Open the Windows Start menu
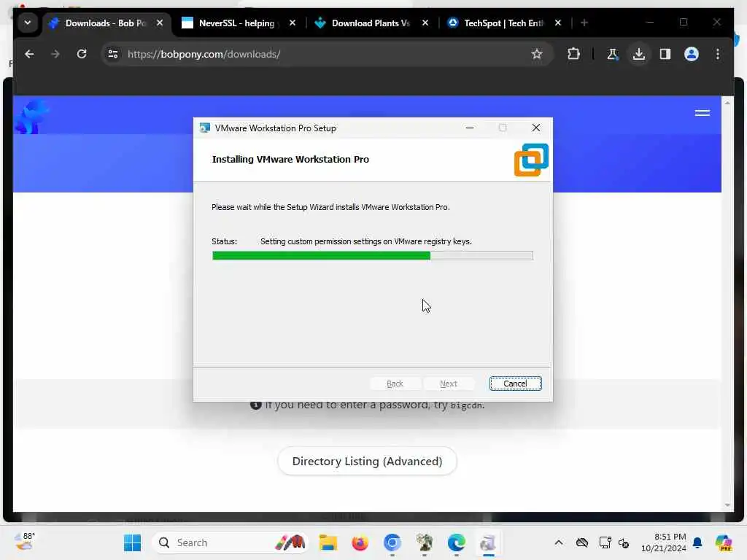The width and height of the screenshot is (747, 560). click(x=133, y=542)
